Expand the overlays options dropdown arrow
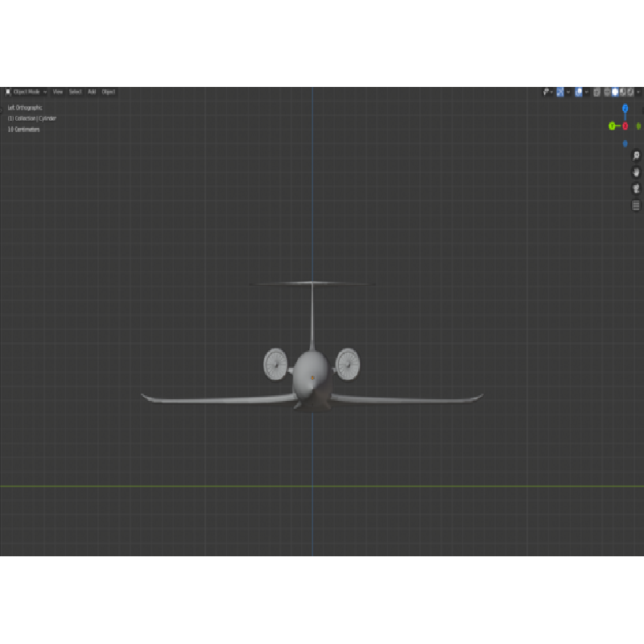644x644 pixels. 587,92
